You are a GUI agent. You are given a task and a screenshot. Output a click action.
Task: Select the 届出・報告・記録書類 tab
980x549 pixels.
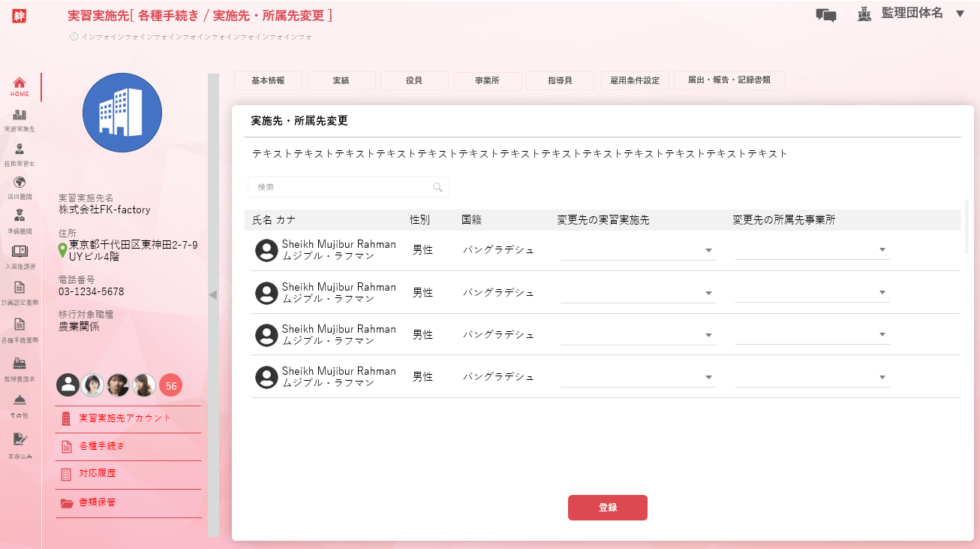pos(729,80)
